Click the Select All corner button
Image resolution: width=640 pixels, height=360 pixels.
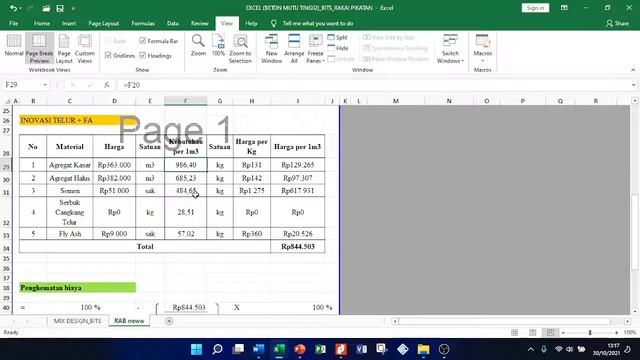tap(7, 101)
